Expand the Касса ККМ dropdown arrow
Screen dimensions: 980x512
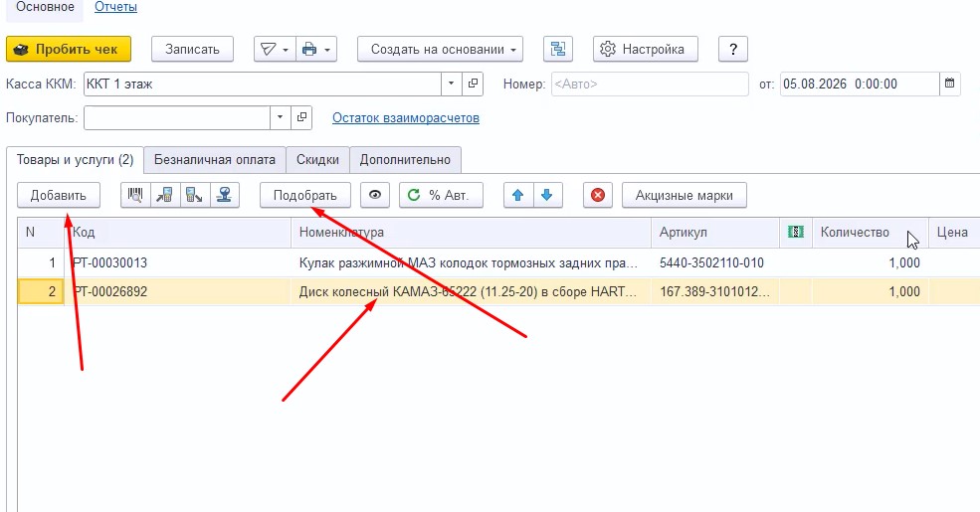click(452, 84)
